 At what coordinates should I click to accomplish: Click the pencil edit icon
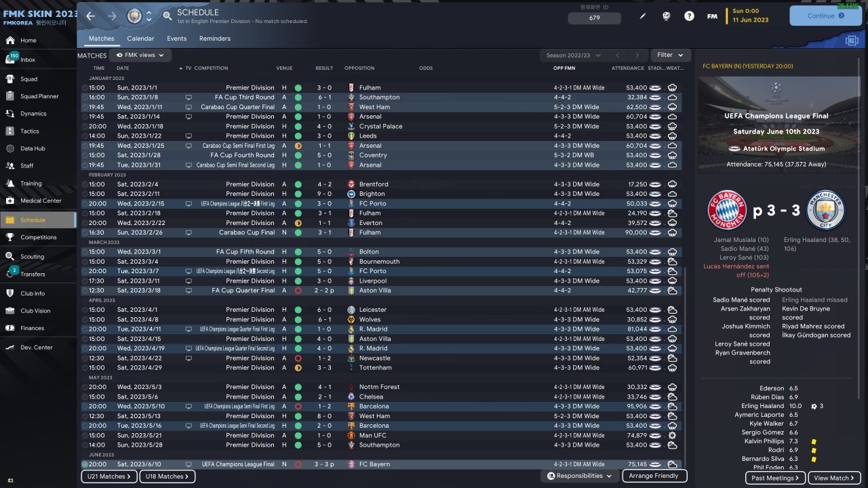pyautogui.click(x=644, y=16)
